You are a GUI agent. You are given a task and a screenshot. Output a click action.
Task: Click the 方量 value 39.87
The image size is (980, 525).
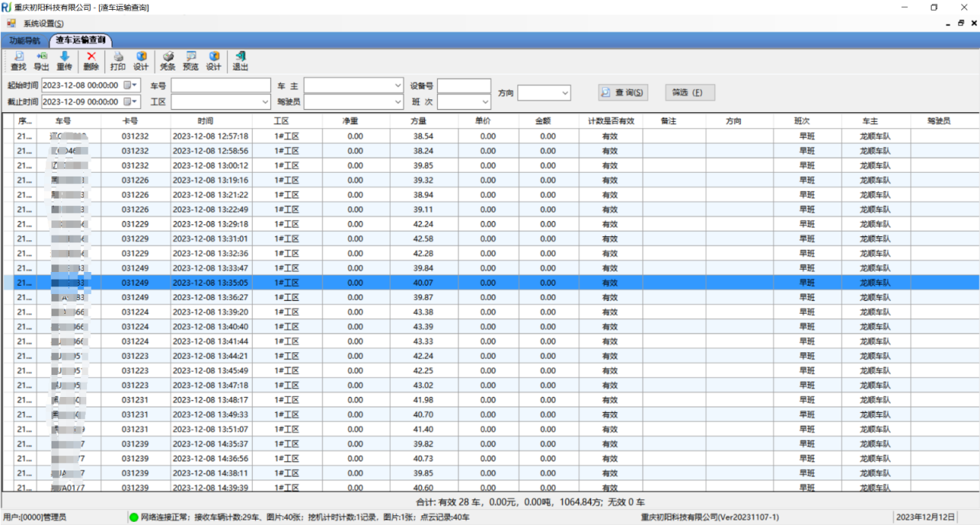point(423,298)
